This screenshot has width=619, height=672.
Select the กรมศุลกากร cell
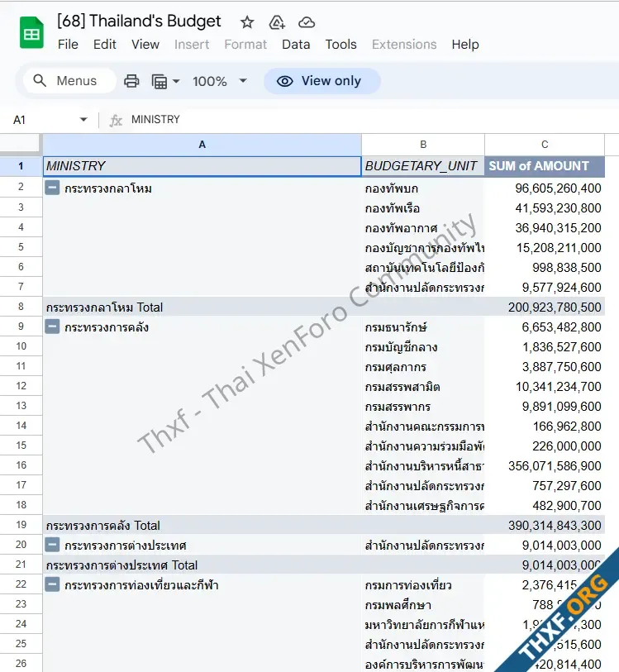pyautogui.click(x=423, y=367)
